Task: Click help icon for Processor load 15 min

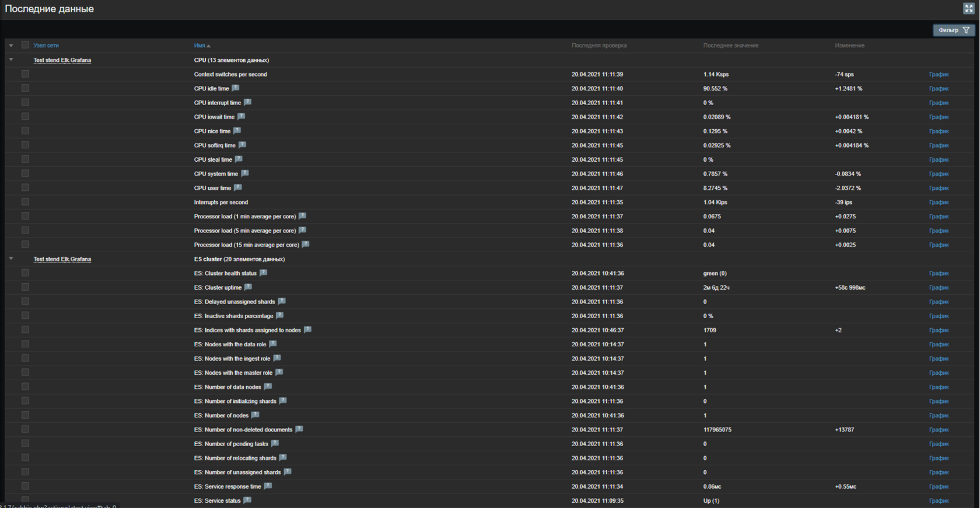Action: (x=305, y=244)
